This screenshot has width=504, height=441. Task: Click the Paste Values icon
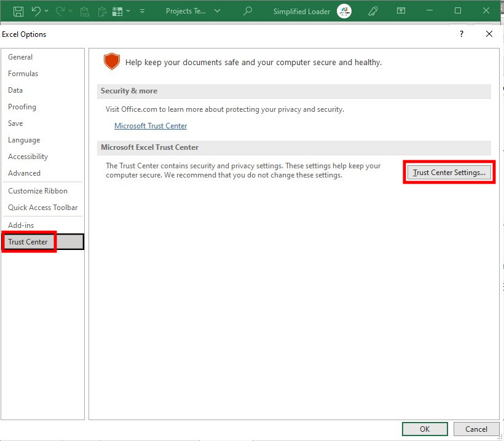85,11
